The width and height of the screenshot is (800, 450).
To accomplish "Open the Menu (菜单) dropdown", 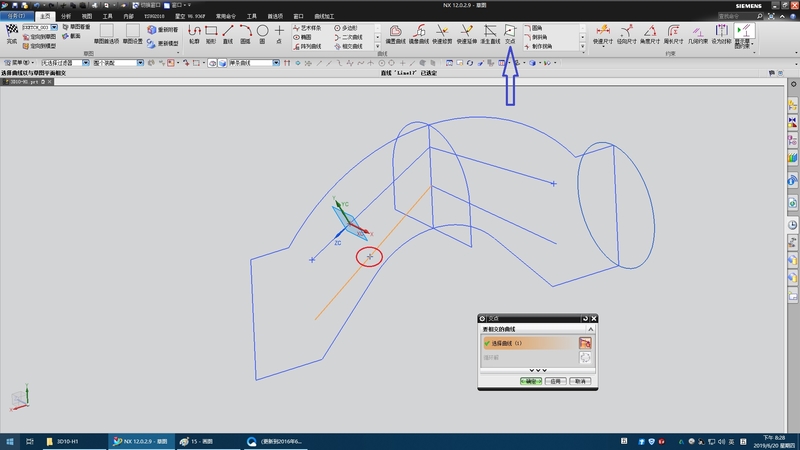I will pos(19,63).
